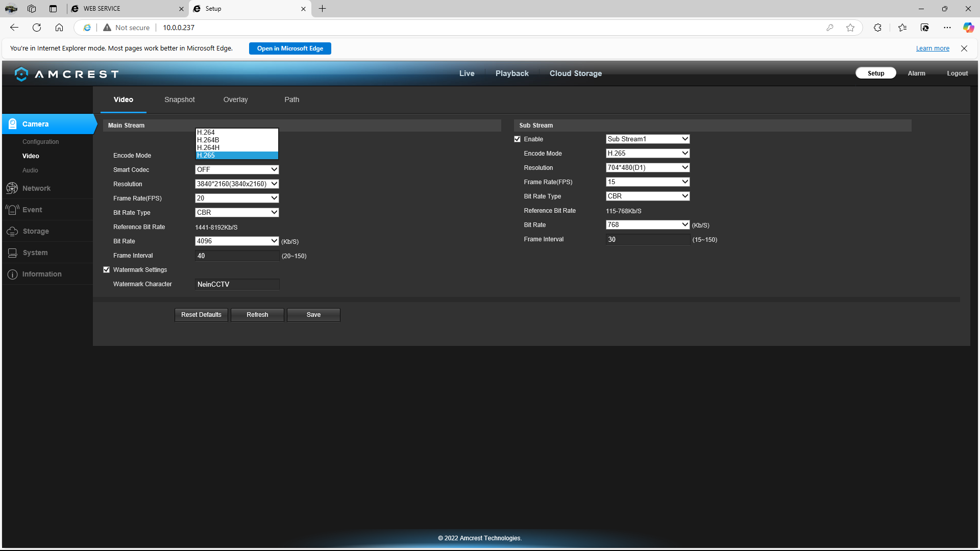Open a new browser tab
The height and width of the screenshot is (551, 980).
click(x=322, y=9)
